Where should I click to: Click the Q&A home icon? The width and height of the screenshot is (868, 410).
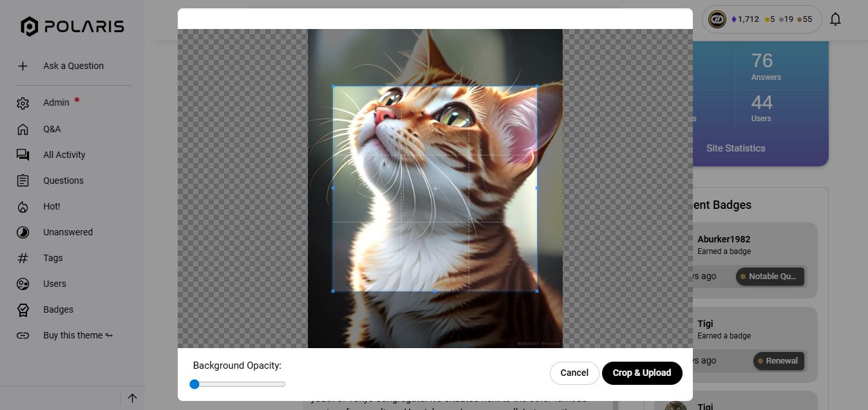pyautogui.click(x=23, y=129)
